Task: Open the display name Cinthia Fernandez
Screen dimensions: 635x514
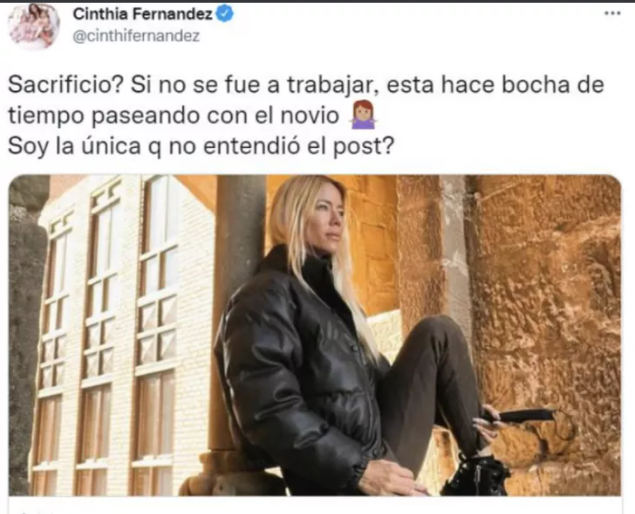Action: pyautogui.click(x=143, y=14)
